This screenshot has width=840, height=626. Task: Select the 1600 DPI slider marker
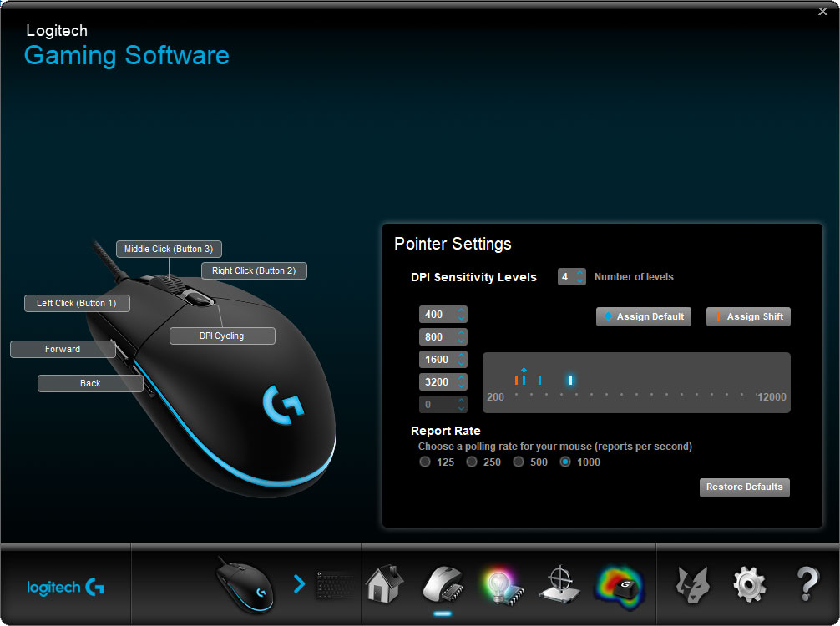click(x=539, y=381)
